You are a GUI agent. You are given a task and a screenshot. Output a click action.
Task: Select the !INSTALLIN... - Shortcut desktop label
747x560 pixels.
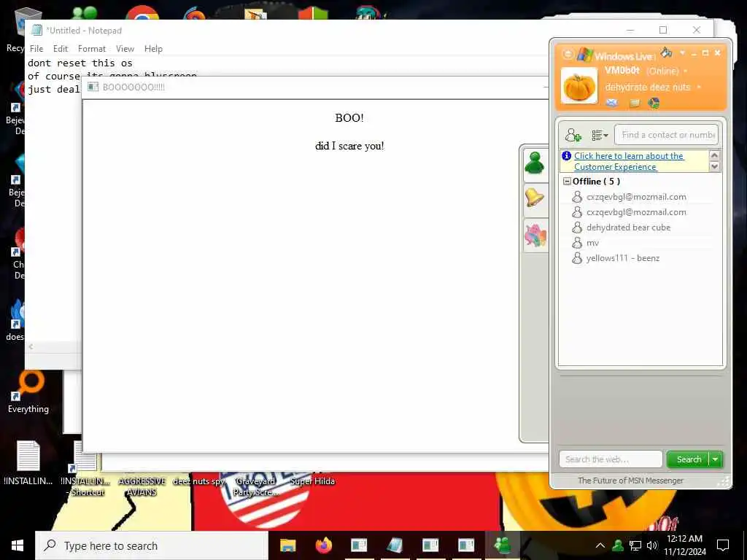[x=86, y=486]
